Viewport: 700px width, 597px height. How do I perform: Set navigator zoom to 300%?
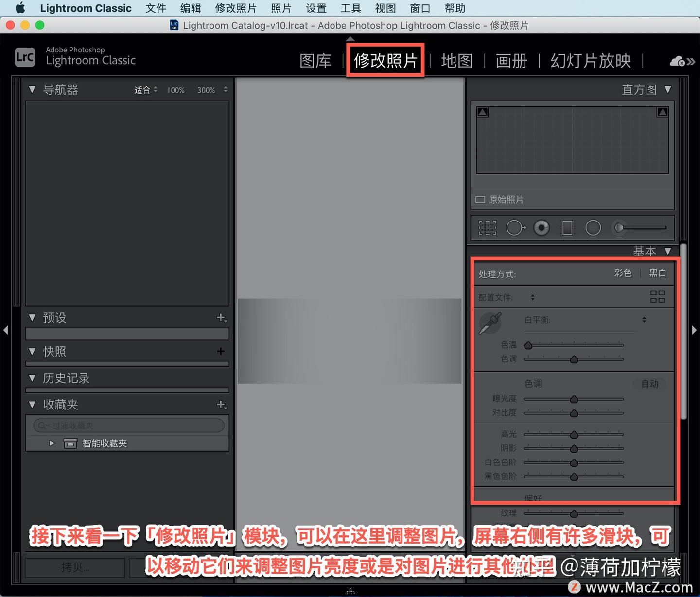pos(206,90)
